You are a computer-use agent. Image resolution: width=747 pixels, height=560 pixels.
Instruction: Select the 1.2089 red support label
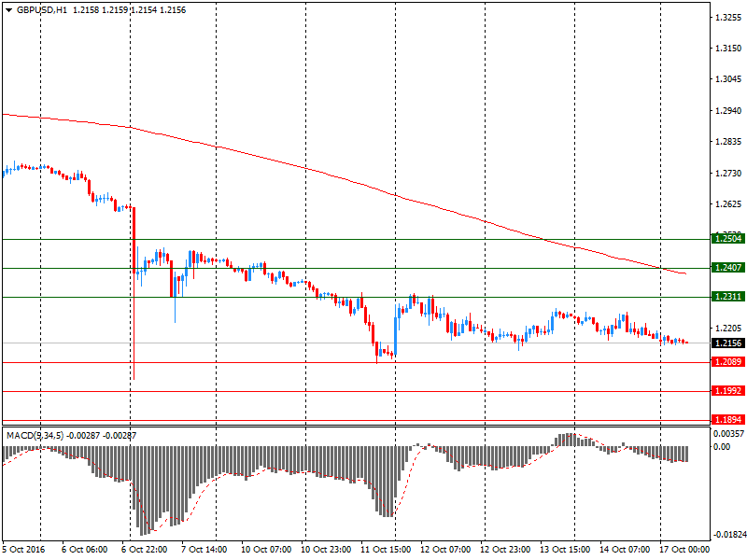point(728,362)
